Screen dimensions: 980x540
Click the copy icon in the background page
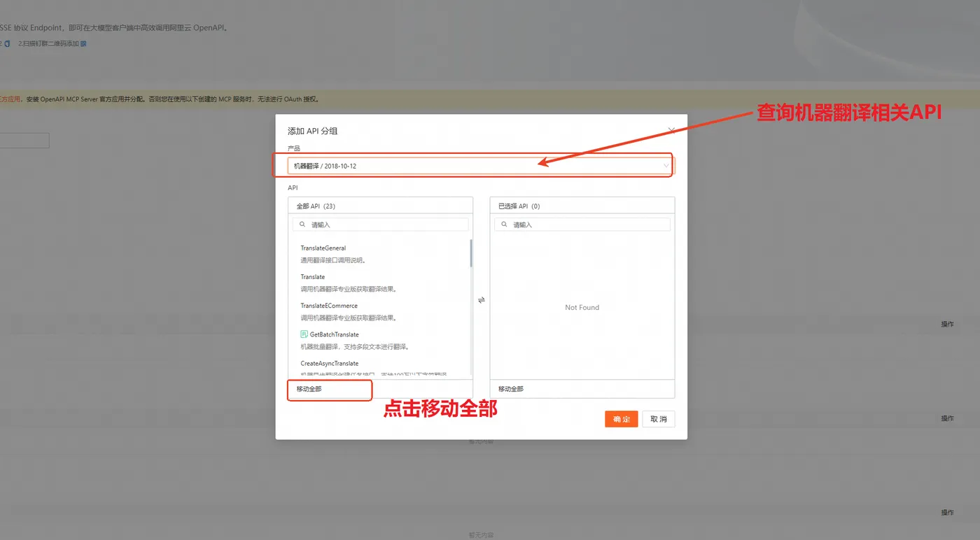[x=7, y=43]
